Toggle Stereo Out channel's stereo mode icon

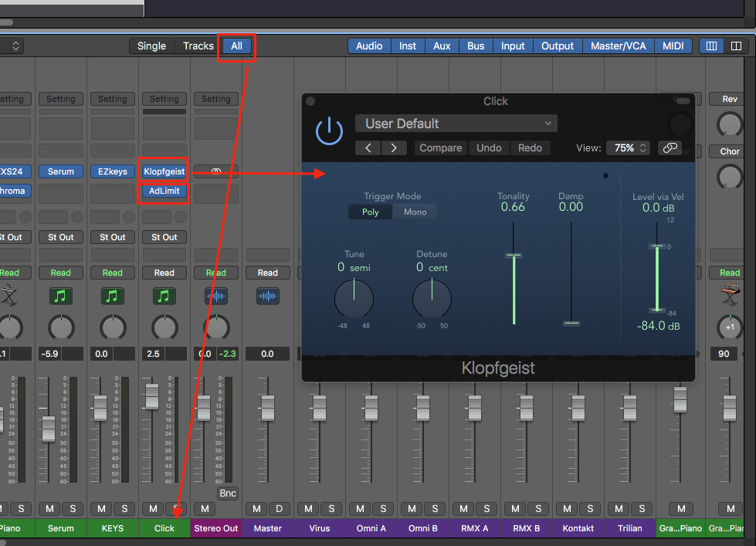[216, 171]
